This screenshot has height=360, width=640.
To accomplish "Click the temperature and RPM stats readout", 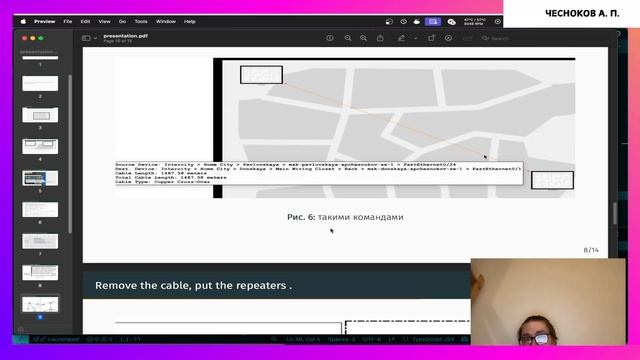I will click(x=475, y=22).
